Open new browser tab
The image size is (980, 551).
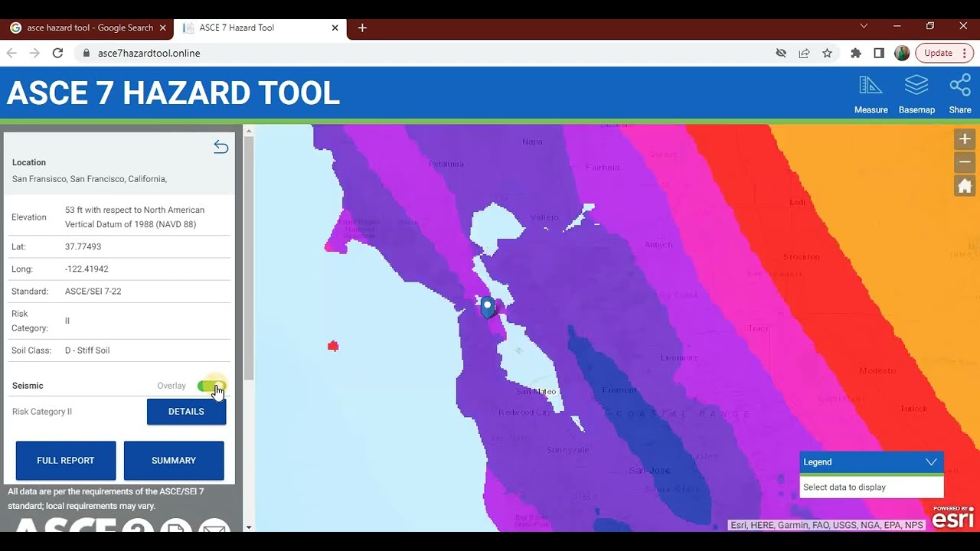362,28
